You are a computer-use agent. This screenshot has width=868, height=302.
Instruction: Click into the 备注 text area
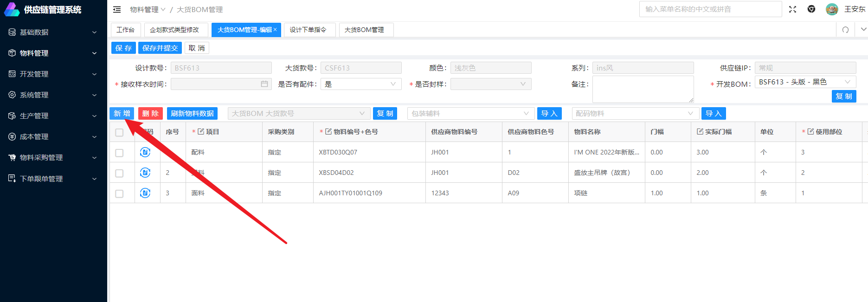pyautogui.click(x=643, y=89)
